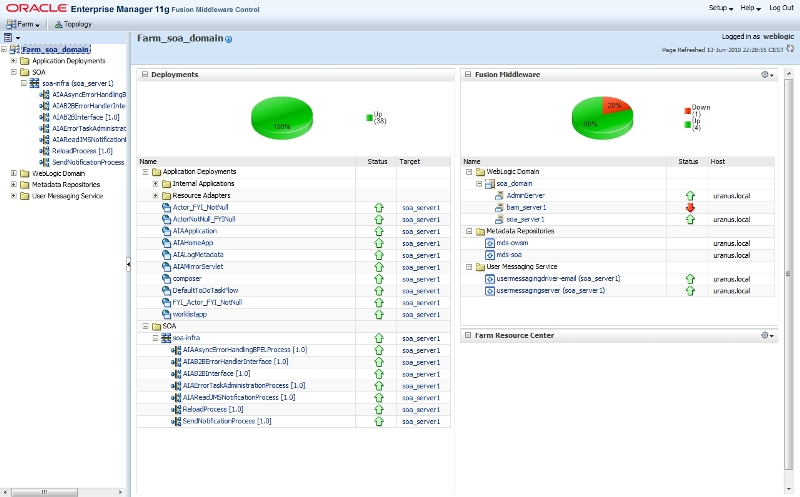
Task: Open the Farm Resource Center gear menu
Action: click(767, 335)
